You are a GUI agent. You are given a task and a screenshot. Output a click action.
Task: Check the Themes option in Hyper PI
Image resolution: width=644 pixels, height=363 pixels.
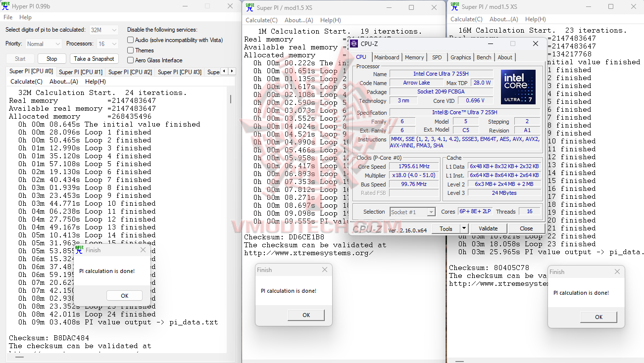click(129, 50)
